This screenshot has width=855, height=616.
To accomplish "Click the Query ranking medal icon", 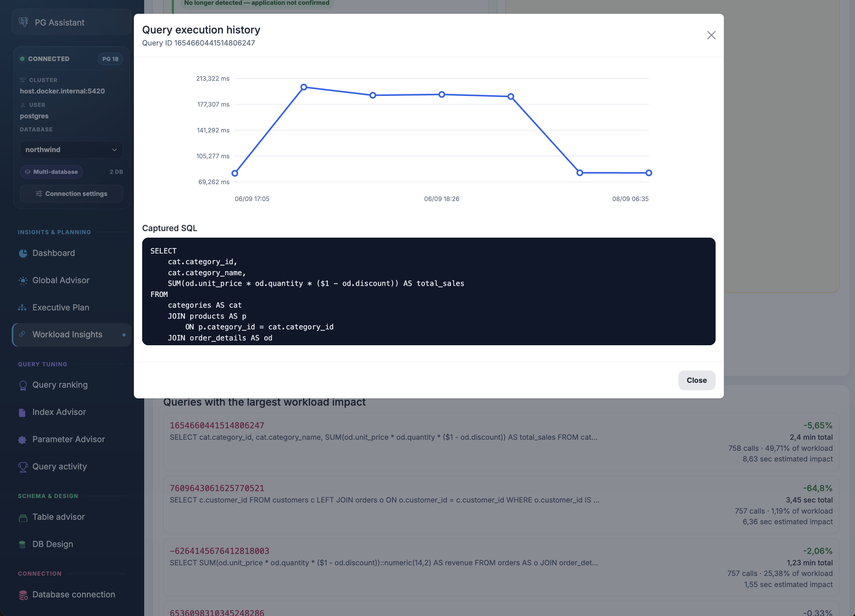I will point(23,385).
